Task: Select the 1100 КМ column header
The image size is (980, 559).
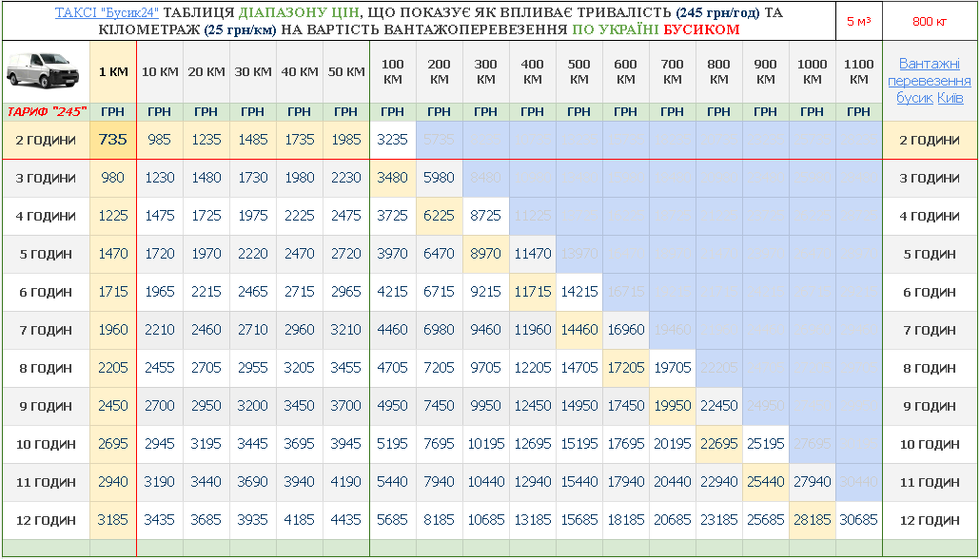Action: tap(858, 71)
